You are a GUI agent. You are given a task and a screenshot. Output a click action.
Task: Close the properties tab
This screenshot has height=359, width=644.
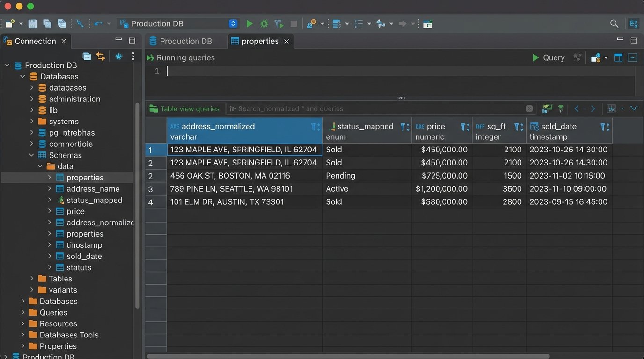pos(286,41)
